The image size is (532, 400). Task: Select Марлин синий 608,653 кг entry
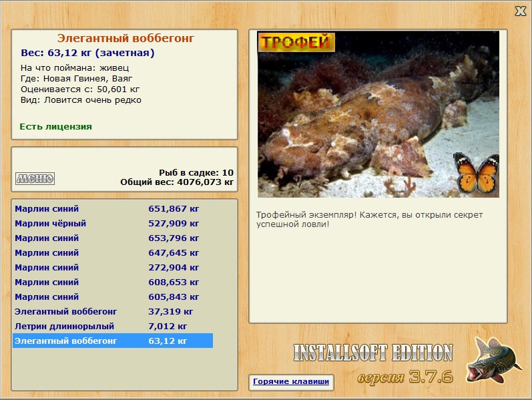click(x=113, y=282)
